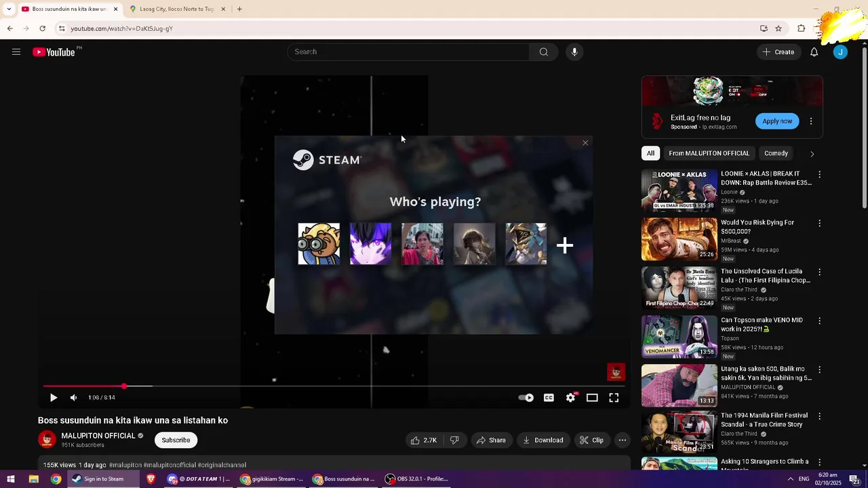Reload the page
This screenshot has height=488, width=868.
click(x=42, y=28)
